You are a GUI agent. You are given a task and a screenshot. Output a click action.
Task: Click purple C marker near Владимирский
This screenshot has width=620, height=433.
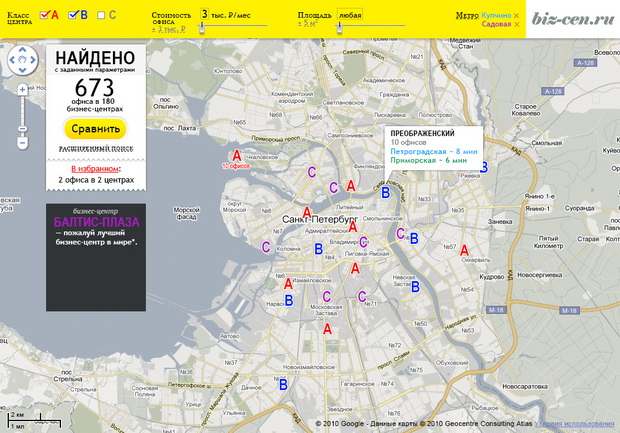363,242
